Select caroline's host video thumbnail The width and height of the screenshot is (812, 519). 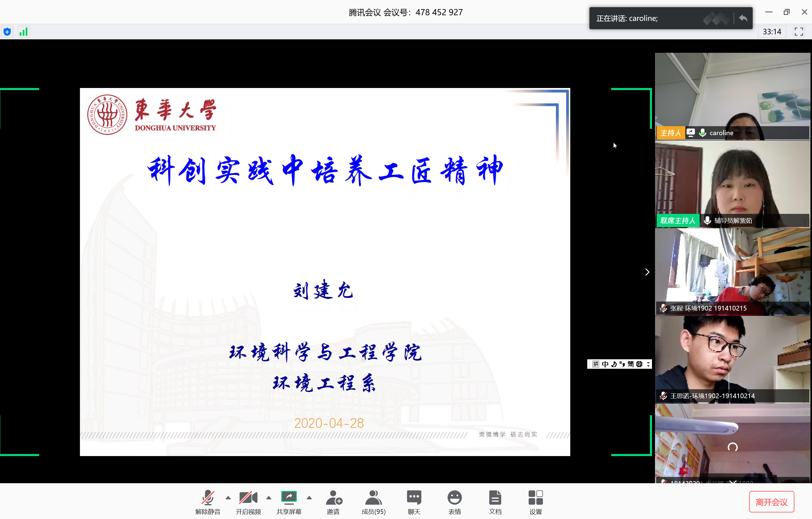click(x=732, y=96)
